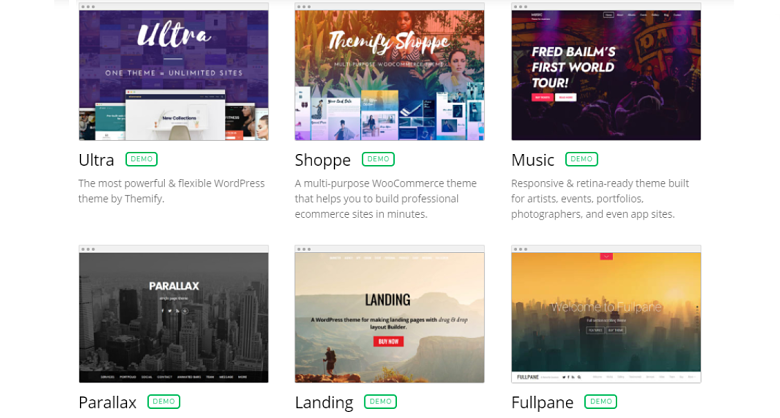Open the Music theme title link
The height and width of the screenshot is (418, 780).
coord(533,160)
